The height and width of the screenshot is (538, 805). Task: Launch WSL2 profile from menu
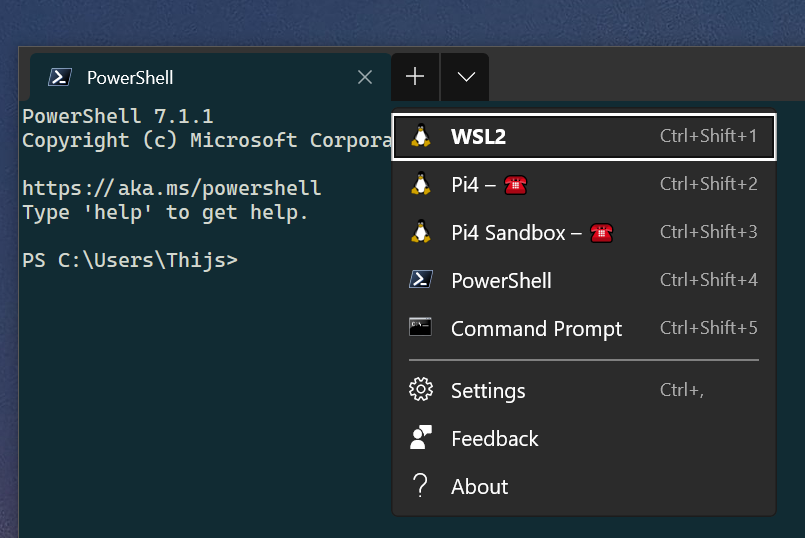(584, 137)
